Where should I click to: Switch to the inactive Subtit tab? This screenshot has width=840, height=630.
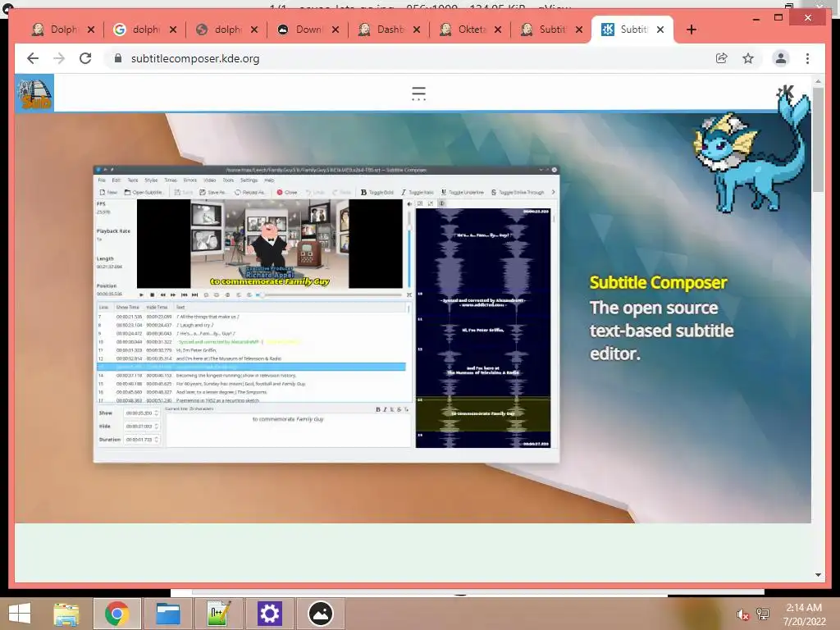click(545, 30)
